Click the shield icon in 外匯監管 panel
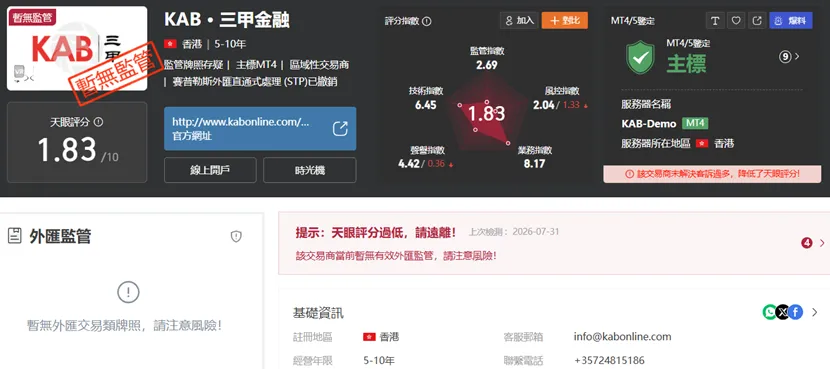Screen dimensions: 830x369 [x=236, y=237]
